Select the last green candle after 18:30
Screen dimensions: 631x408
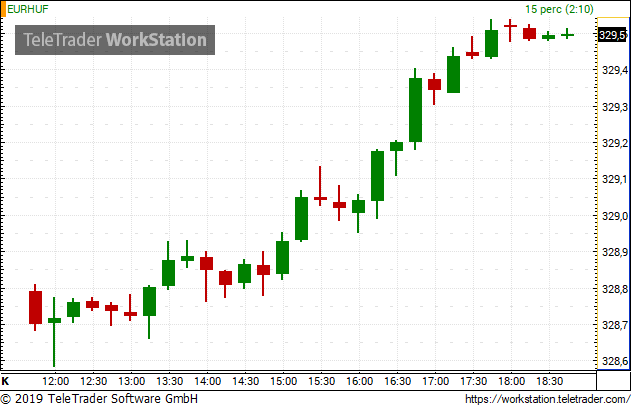(x=567, y=35)
